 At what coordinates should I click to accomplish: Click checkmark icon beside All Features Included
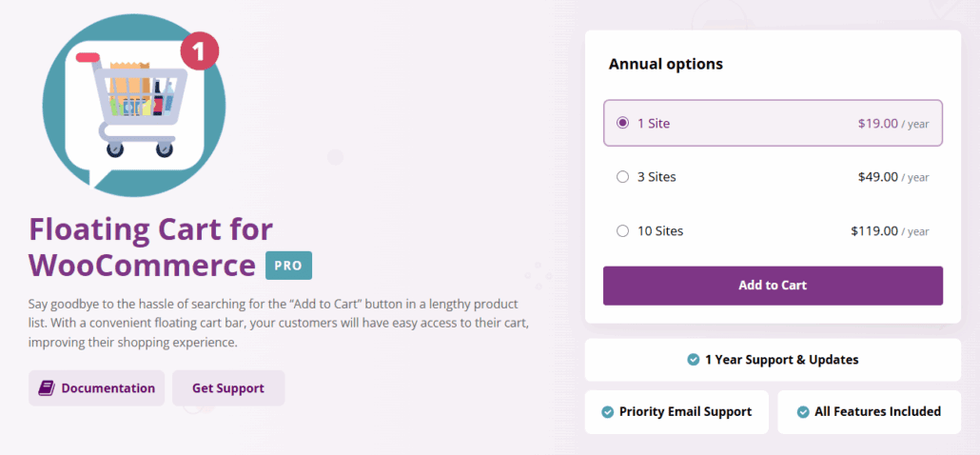click(803, 412)
